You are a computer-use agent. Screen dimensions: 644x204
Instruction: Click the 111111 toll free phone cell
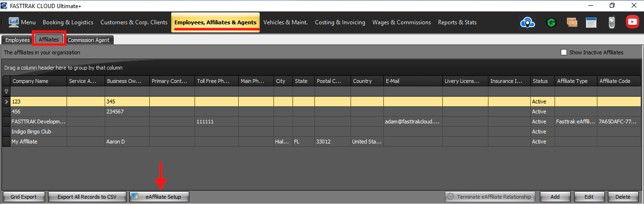tap(216, 122)
